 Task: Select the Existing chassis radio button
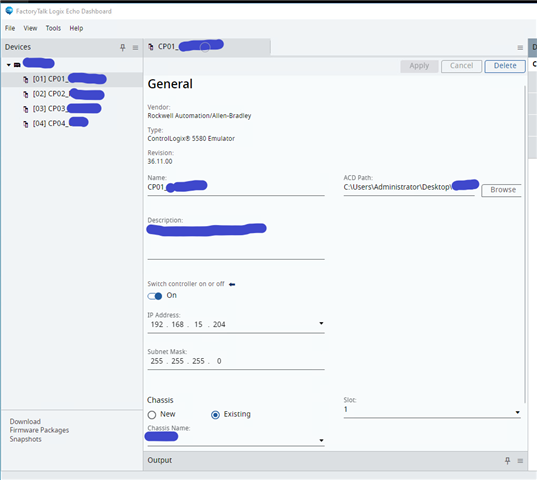(x=215, y=415)
